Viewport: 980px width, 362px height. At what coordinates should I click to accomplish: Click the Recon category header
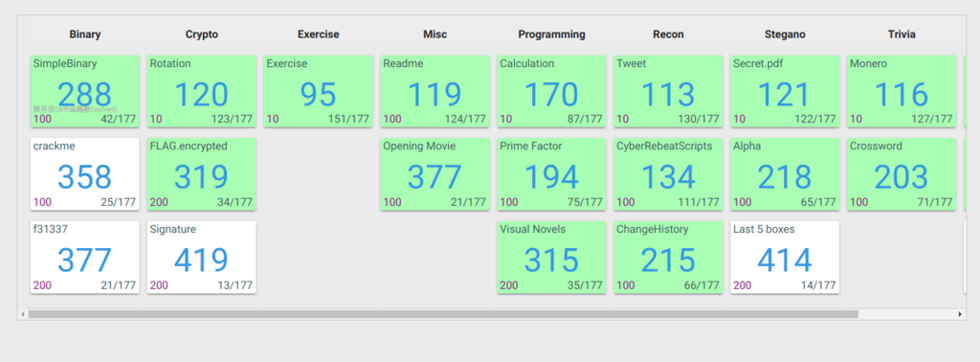tap(669, 34)
